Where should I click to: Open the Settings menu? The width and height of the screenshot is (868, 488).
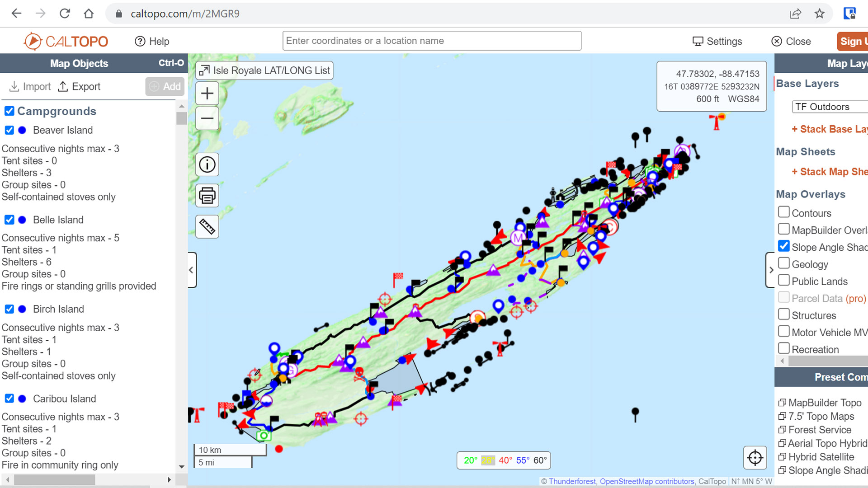(x=717, y=41)
